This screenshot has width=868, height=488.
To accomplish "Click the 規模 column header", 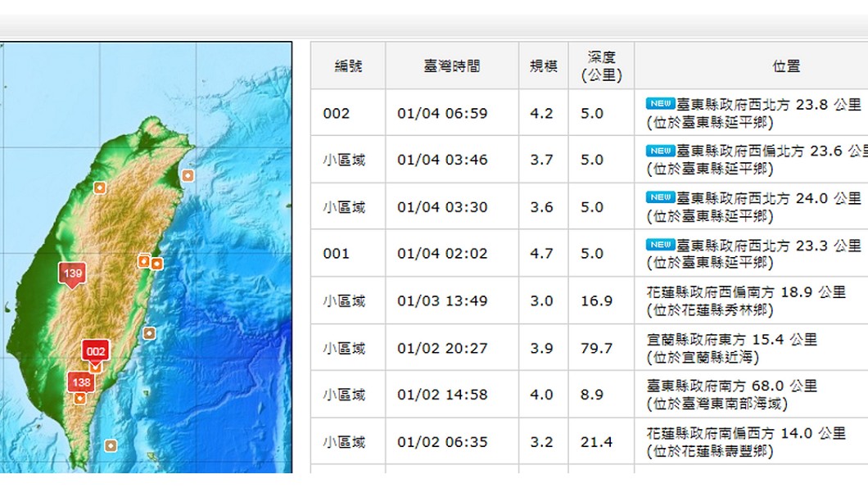I will pyautogui.click(x=543, y=66).
